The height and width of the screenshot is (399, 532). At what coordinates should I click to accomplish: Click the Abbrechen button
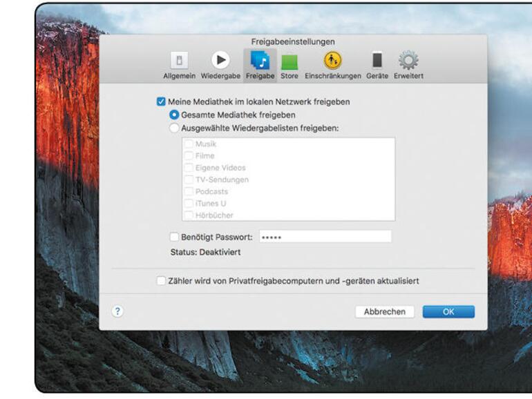click(x=385, y=311)
